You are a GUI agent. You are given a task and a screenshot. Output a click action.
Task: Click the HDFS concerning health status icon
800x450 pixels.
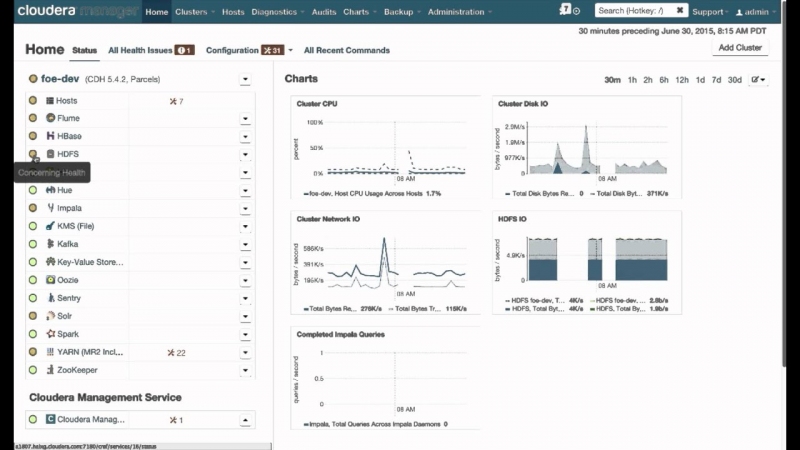click(x=33, y=154)
